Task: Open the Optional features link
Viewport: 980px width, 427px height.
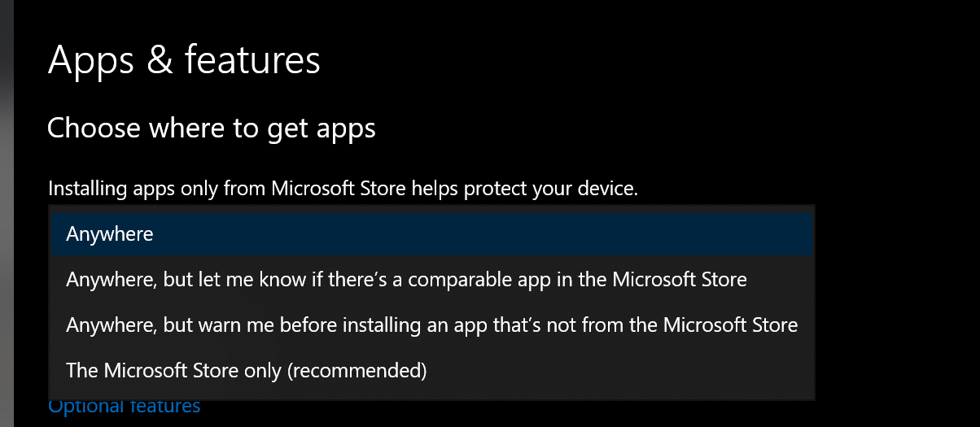Action: click(x=125, y=406)
